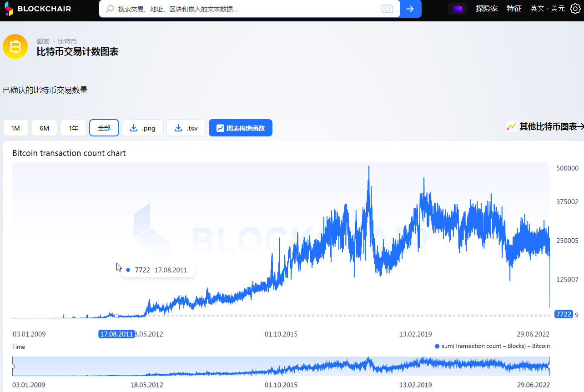This screenshot has height=392, width=584.
Task: Select the 全部 time range
Action: tap(104, 128)
